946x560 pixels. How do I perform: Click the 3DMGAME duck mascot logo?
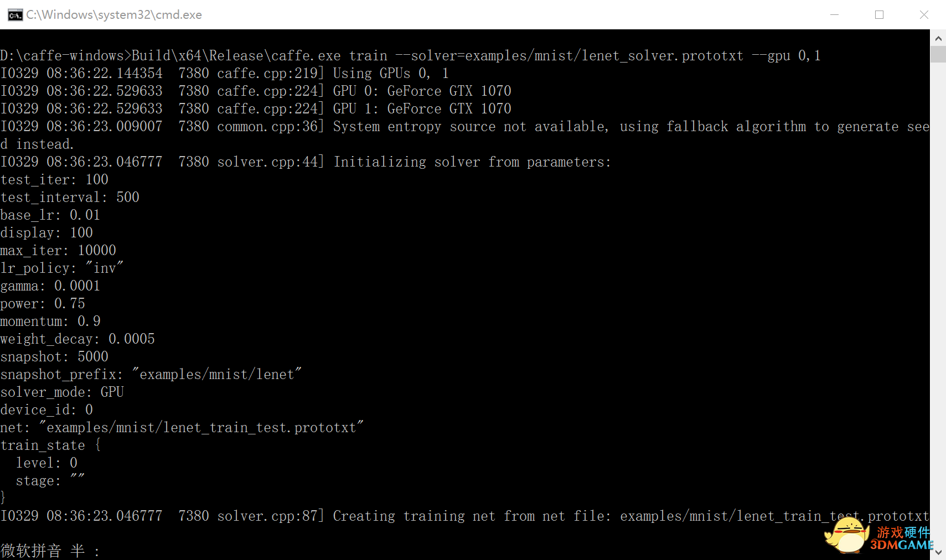point(846,535)
